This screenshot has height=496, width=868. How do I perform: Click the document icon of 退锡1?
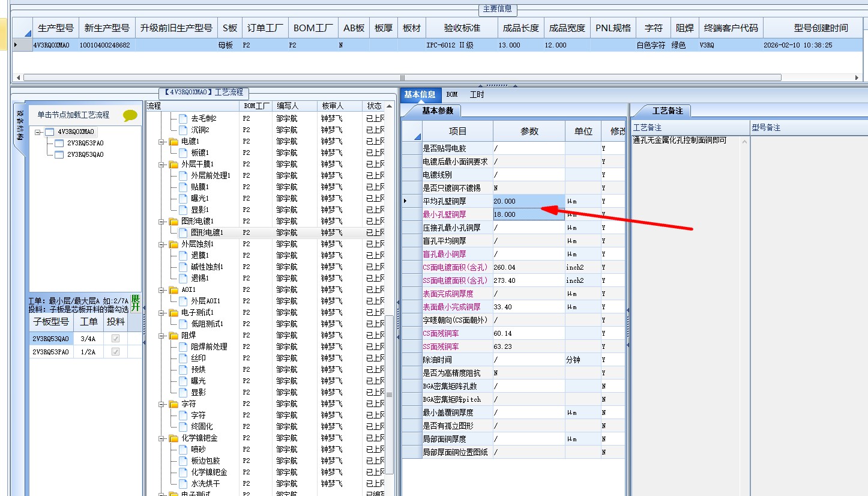click(x=183, y=278)
